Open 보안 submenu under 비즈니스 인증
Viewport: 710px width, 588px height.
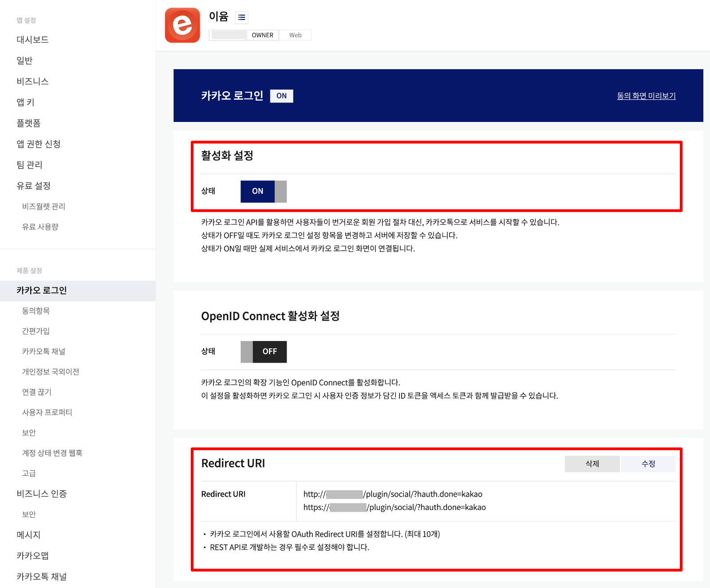tap(29, 514)
